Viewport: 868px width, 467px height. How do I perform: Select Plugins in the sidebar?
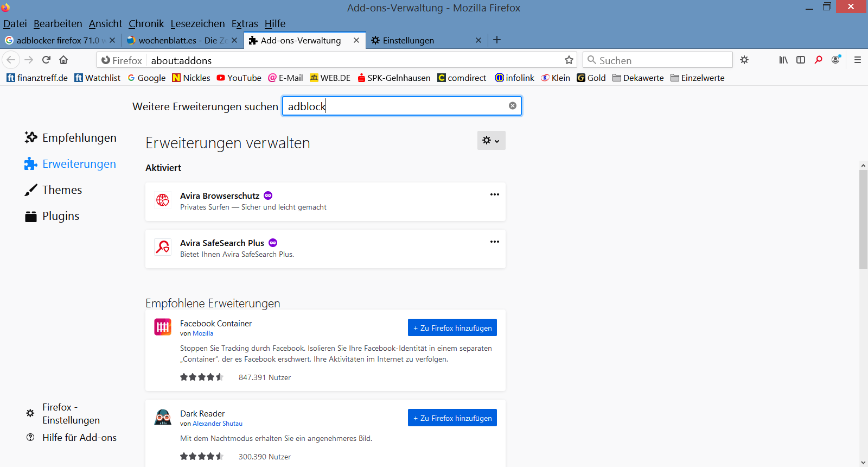52,216
